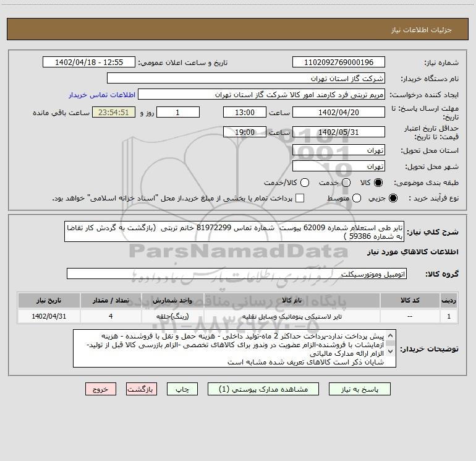Select the کالا radio button

click(x=378, y=183)
